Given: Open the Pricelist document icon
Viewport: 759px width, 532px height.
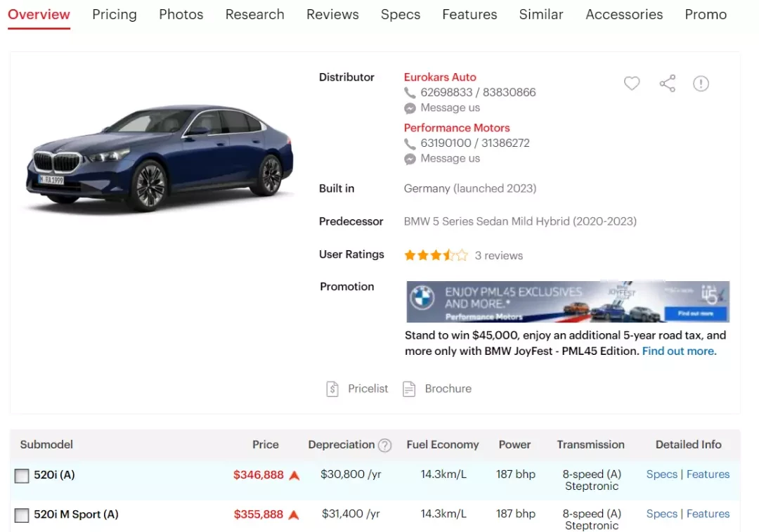Looking at the screenshot, I should [332, 389].
